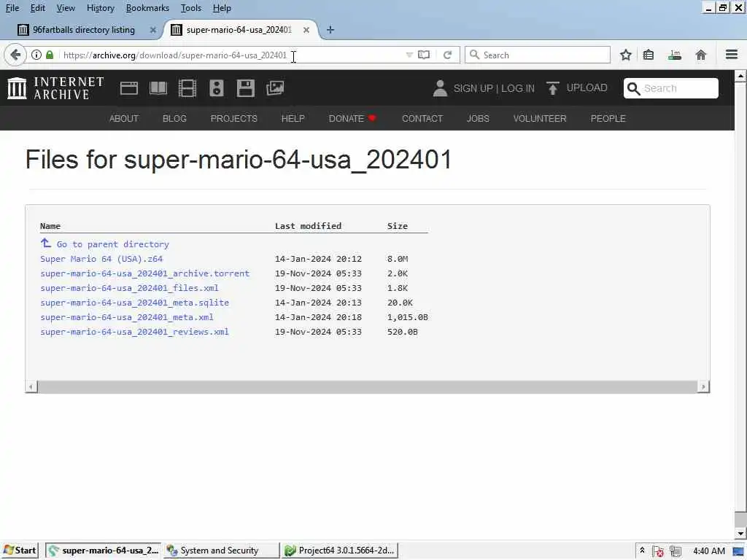Open the _reviews.xml file link
The width and height of the screenshot is (747, 560).
134,332
